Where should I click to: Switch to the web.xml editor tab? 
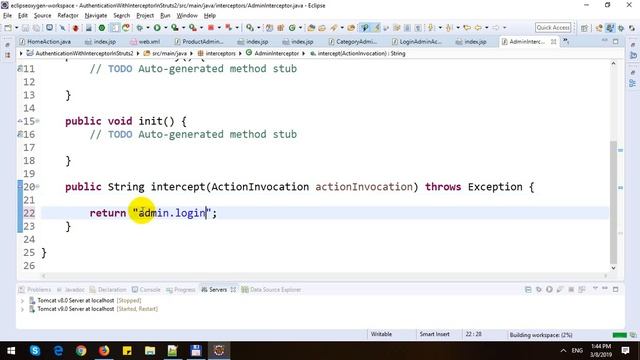[x=145, y=42]
